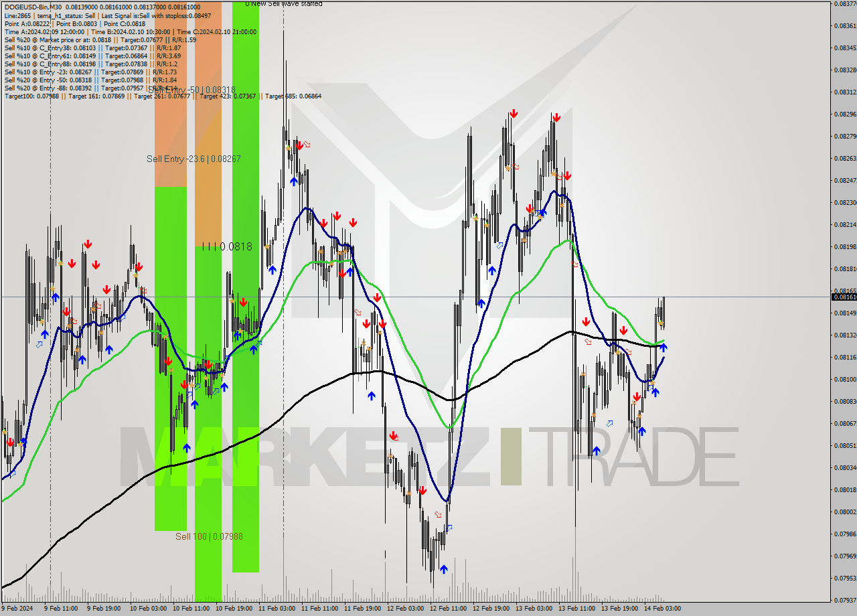Screen dimensions: 857x616
Task: Click the 0.08312 price axis label
Action: point(846,92)
